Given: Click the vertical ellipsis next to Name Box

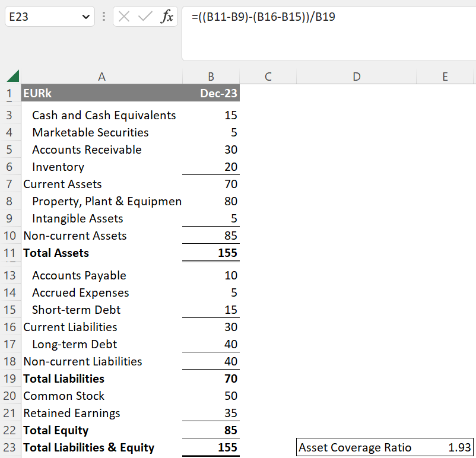Looking at the screenshot, I should point(103,17).
